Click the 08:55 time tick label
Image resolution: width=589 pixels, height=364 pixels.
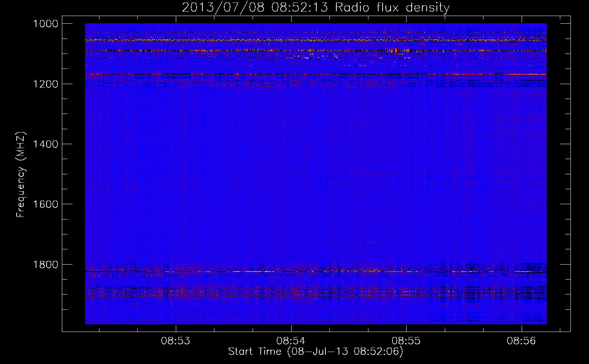(x=406, y=341)
